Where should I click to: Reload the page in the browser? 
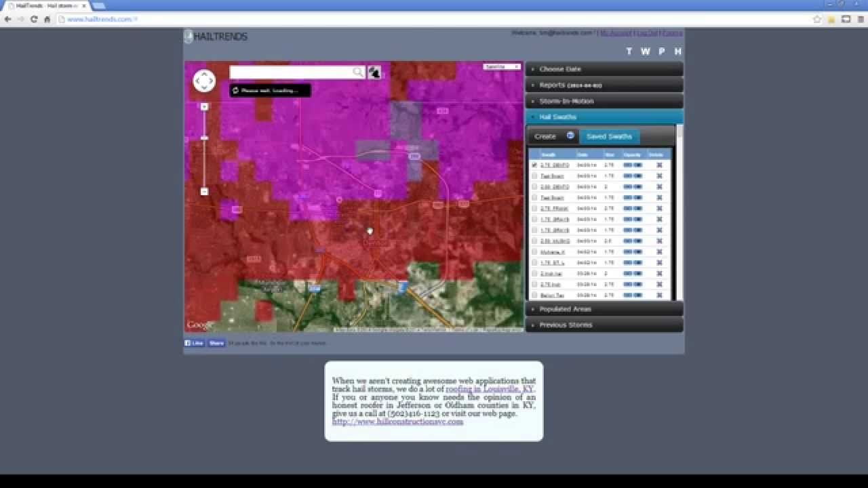point(34,19)
